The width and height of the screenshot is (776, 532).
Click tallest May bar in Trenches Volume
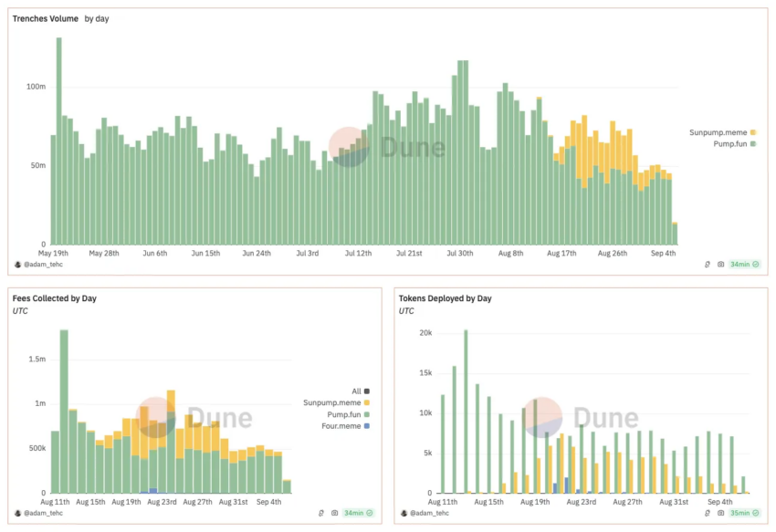pyautogui.click(x=59, y=141)
